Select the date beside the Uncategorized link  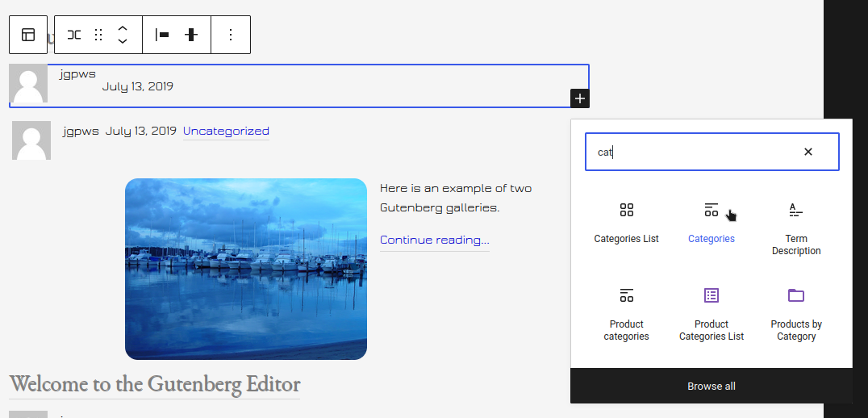[140, 132]
